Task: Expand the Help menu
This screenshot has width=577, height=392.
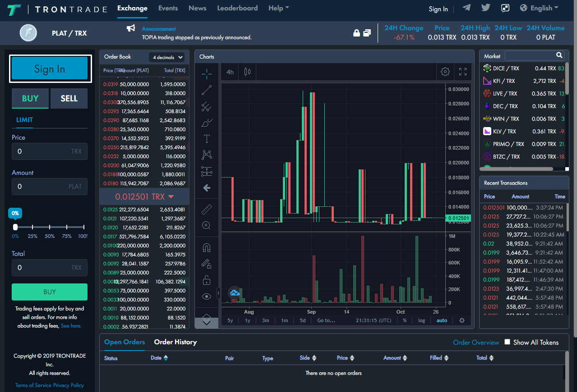Action: [x=279, y=8]
